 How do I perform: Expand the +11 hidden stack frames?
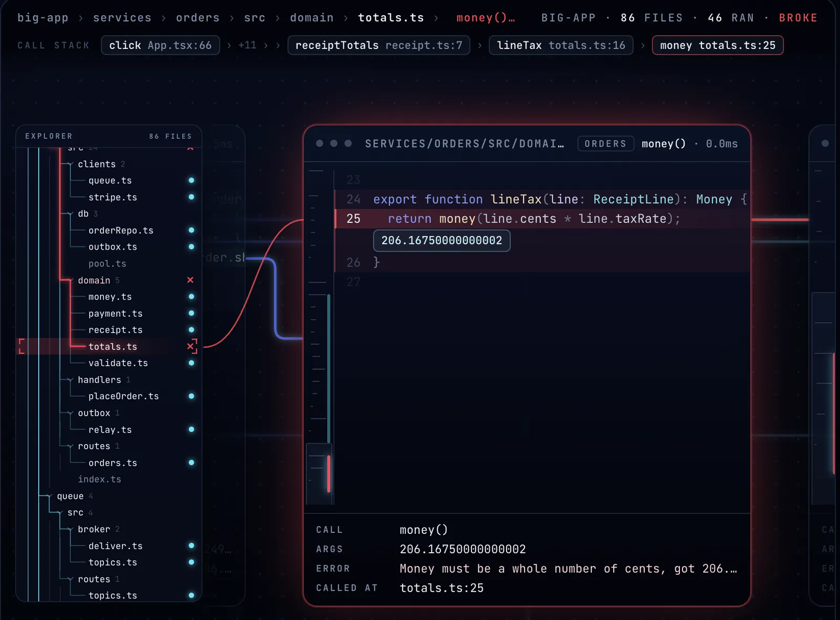click(247, 45)
